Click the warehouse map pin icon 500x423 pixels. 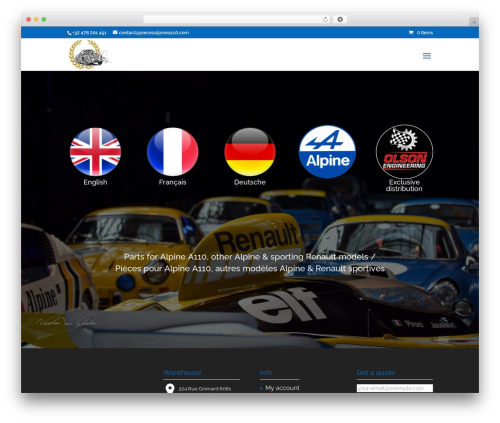pos(170,388)
